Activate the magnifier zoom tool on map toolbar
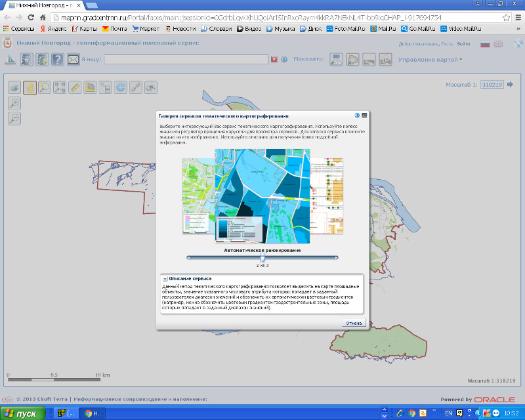Viewport: 525px width, 420px height. 45,88
